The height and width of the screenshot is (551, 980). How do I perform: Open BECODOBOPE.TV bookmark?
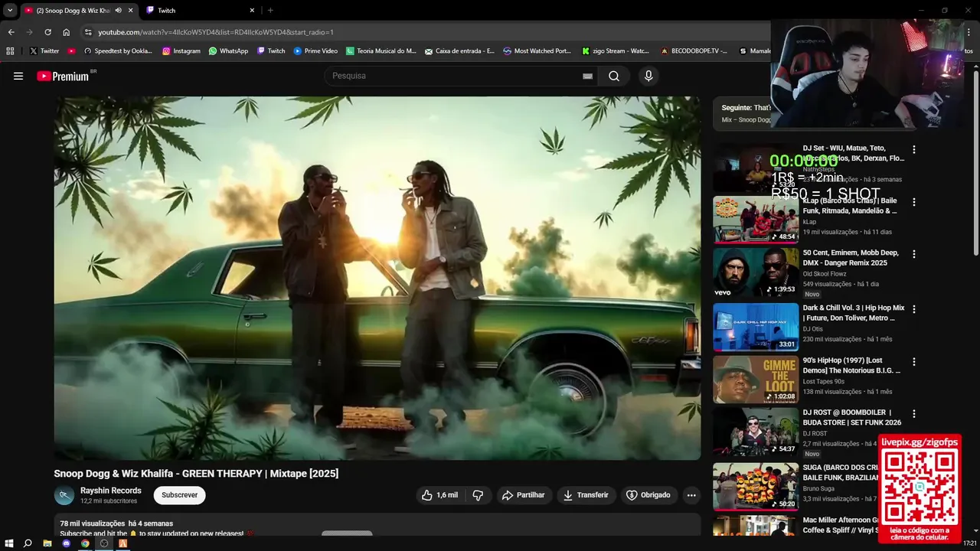pyautogui.click(x=694, y=51)
